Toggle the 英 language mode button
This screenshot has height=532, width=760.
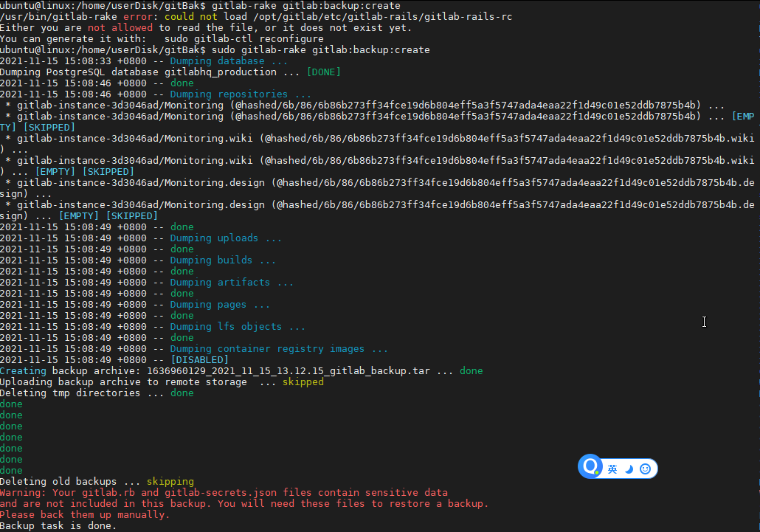pos(612,469)
